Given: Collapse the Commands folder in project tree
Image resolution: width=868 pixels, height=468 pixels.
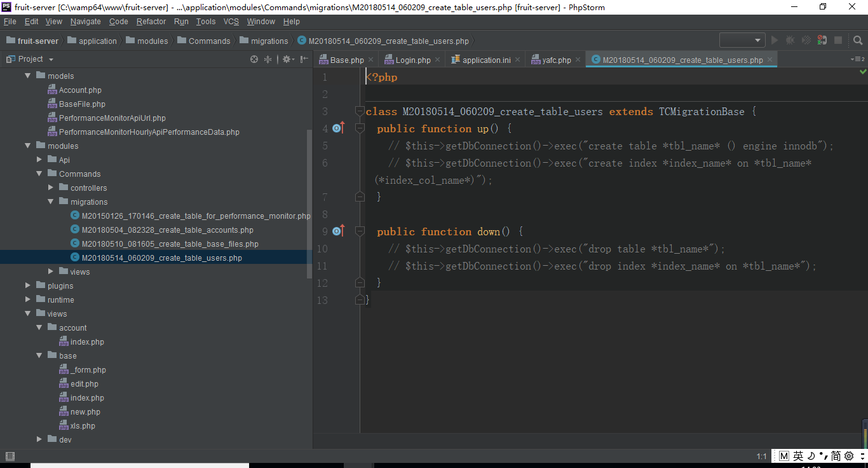Looking at the screenshot, I should coord(39,174).
